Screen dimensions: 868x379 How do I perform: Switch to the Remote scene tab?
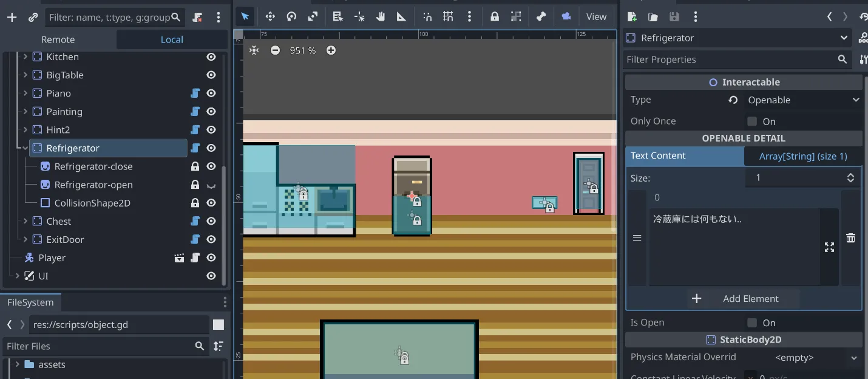58,39
